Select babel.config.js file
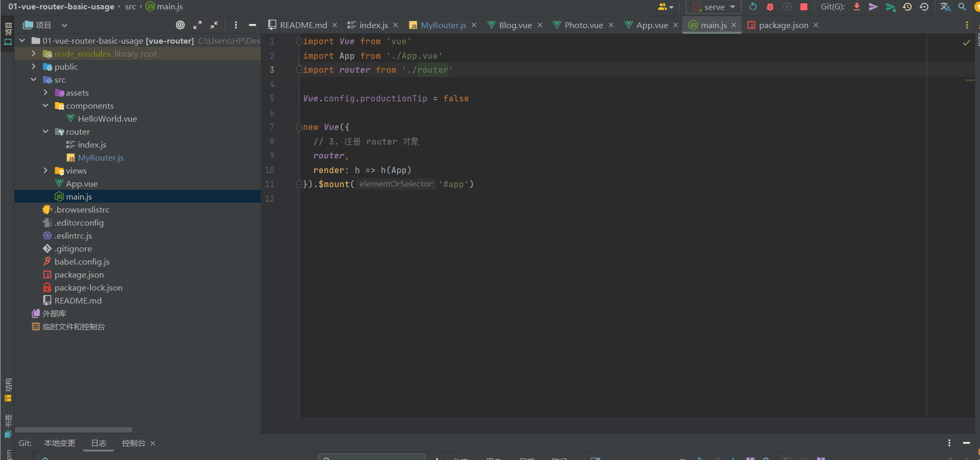 (x=82, y=261)
